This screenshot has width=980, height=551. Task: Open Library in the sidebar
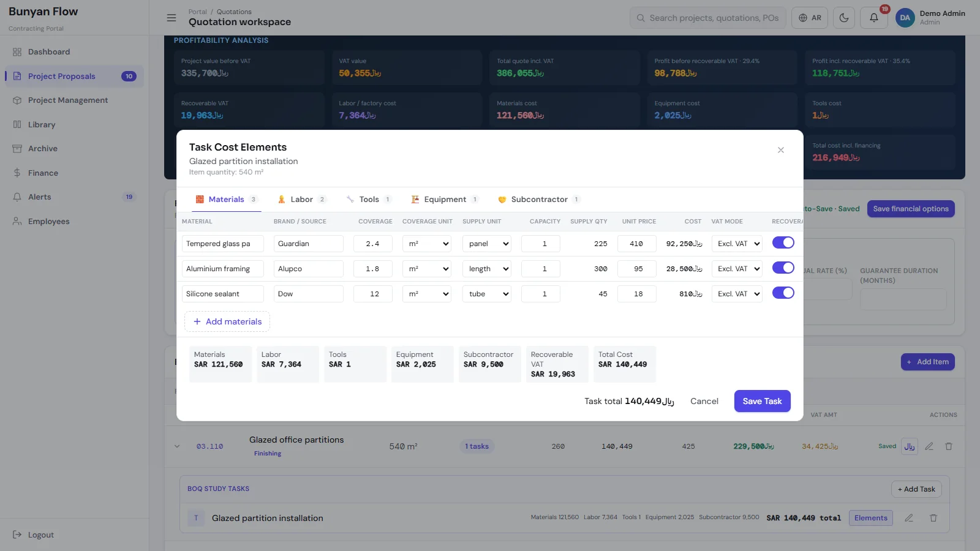pyautogui.click(x=75, y=124)
